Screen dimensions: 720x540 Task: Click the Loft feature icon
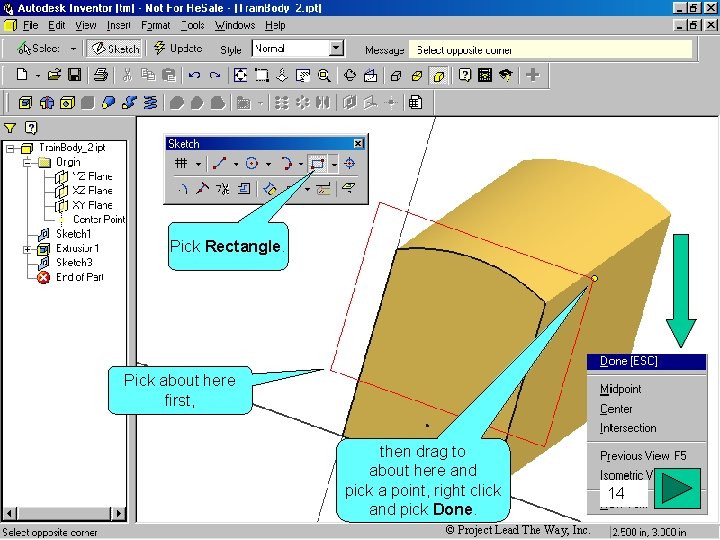point(108,102)
